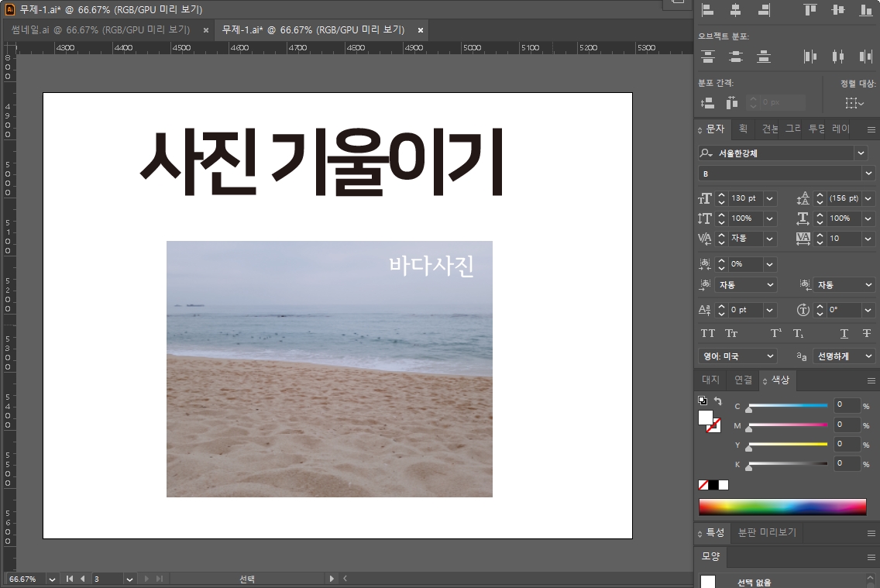Click the previous artboard arrow
The image size is (880, 588).
click(82, 579)
